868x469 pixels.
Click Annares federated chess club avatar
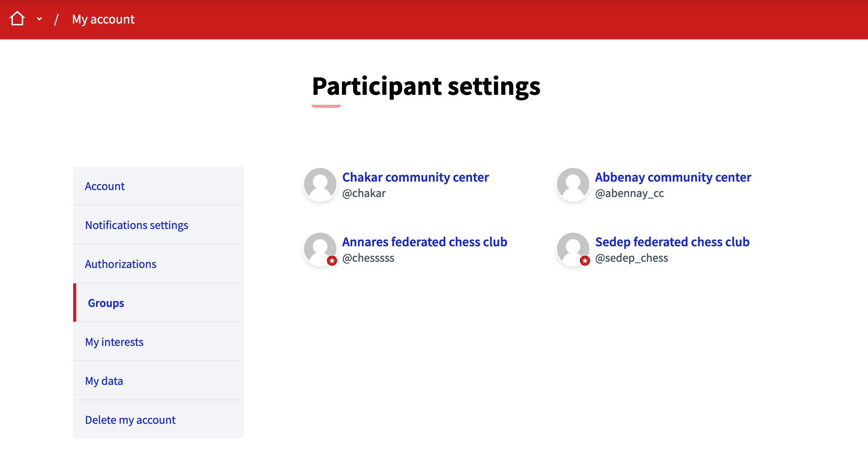(320, 249)
